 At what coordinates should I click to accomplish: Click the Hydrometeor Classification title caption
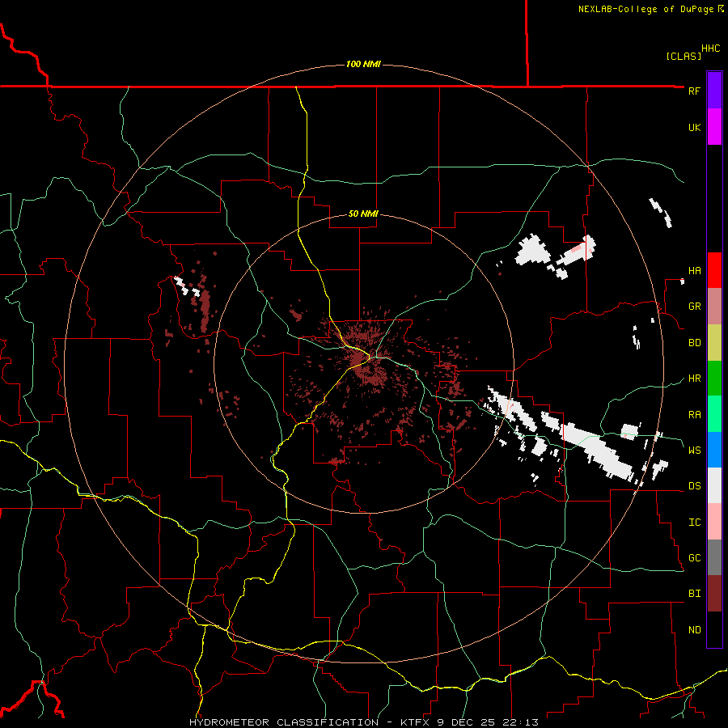(364, 722)
